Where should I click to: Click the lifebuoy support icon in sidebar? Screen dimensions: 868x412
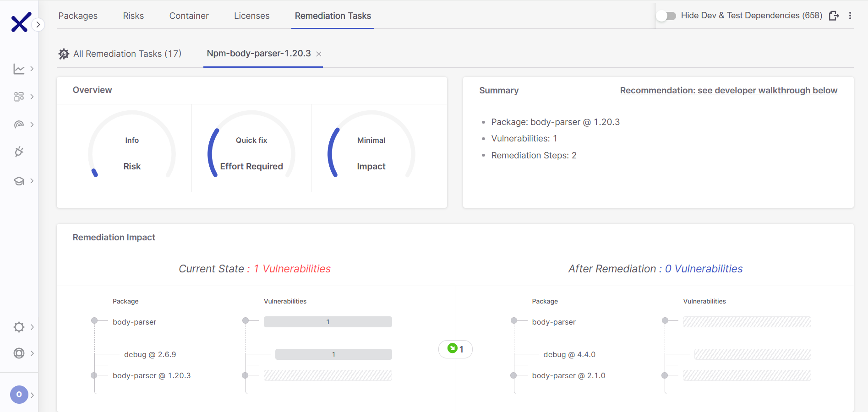tap(19, 353)
